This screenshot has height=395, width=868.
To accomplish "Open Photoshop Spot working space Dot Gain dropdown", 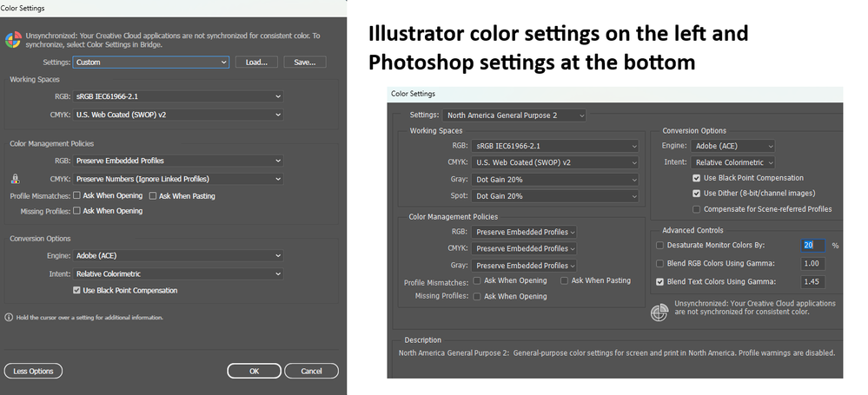I will [554, 196].
